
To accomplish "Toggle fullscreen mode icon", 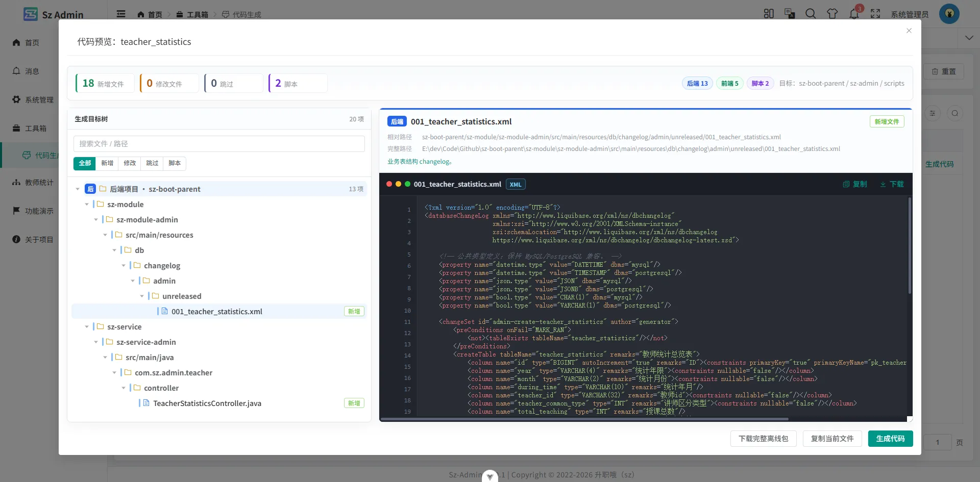I will pos(875,14).
